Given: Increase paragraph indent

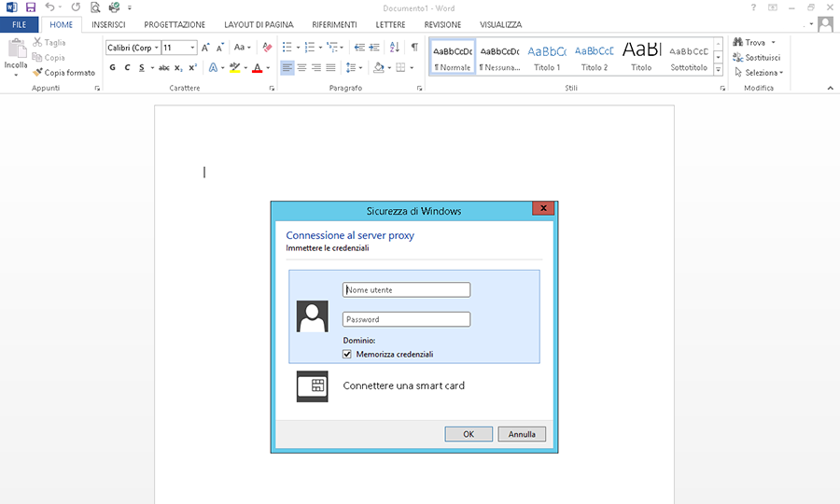Looking at the screenshot, I should point(374,48).
